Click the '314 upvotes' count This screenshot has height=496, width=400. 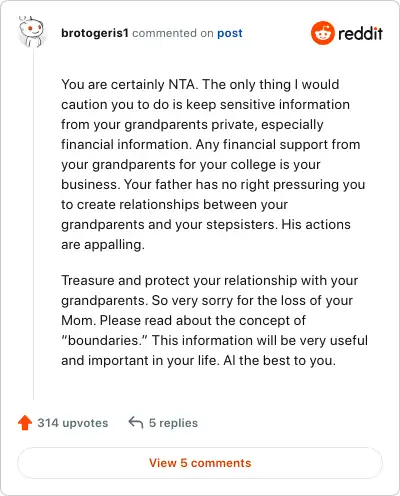(x=73, y=423)
